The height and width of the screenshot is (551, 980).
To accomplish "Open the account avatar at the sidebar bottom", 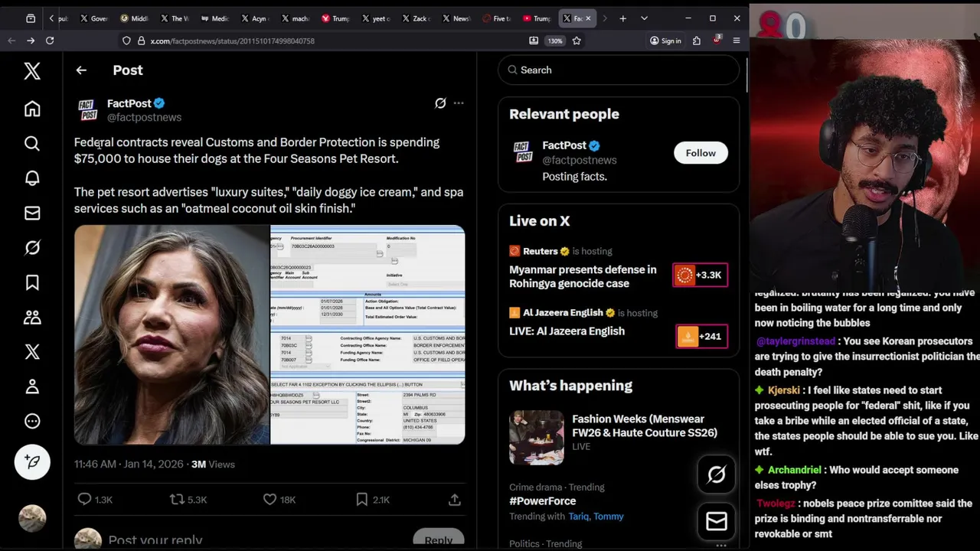I will coord(32,518).
